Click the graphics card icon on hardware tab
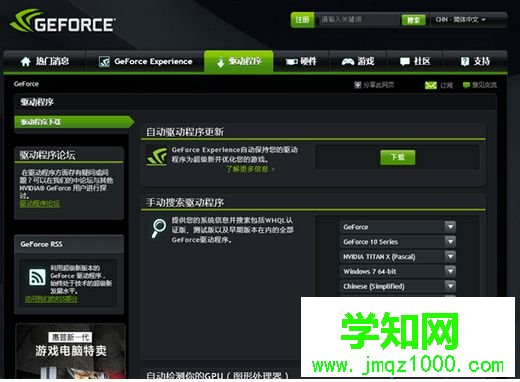 [x=291, y=62]
